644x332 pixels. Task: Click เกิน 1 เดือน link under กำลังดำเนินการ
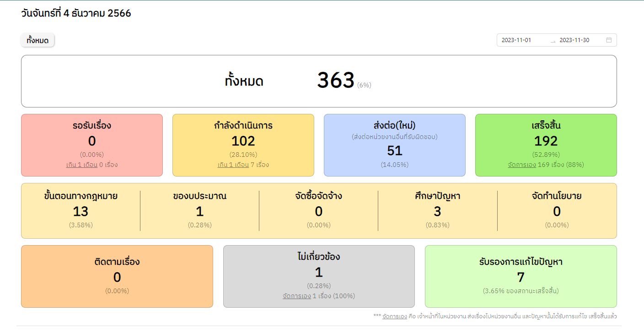pyautogui.click(x=233, y=165)
